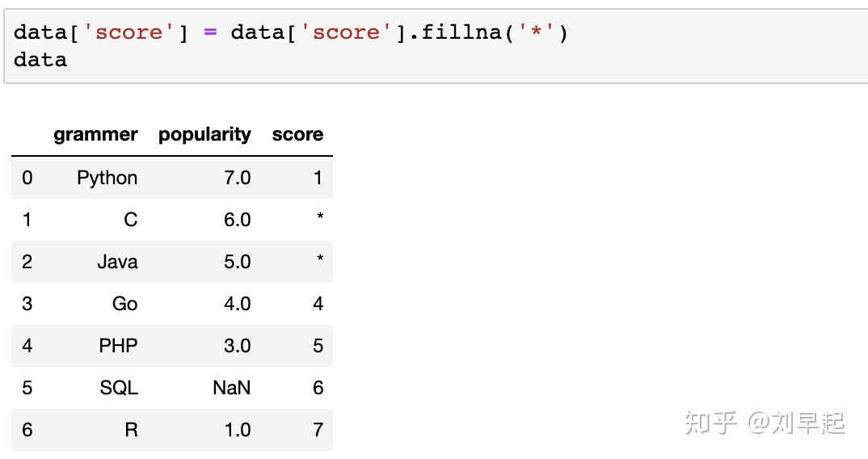Click popularity value 4.0 for Go
The height and width of the screenshot is (459, 868).
point(237,303)
